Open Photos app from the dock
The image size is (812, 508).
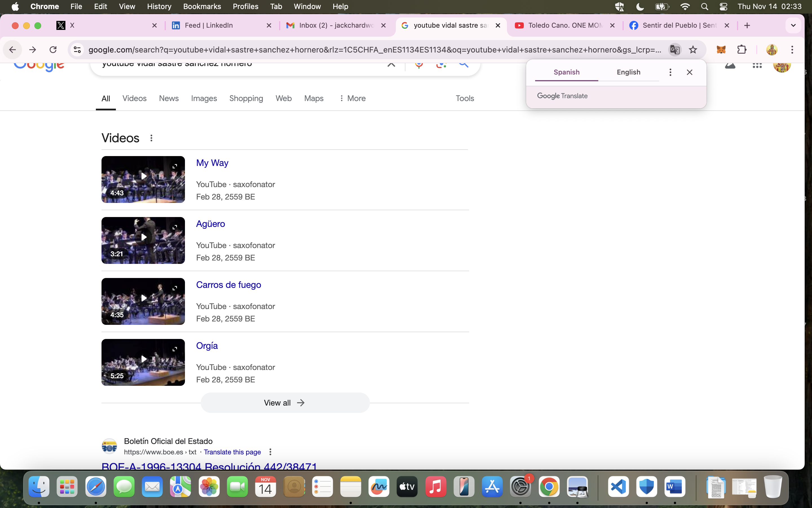point(209,487)
